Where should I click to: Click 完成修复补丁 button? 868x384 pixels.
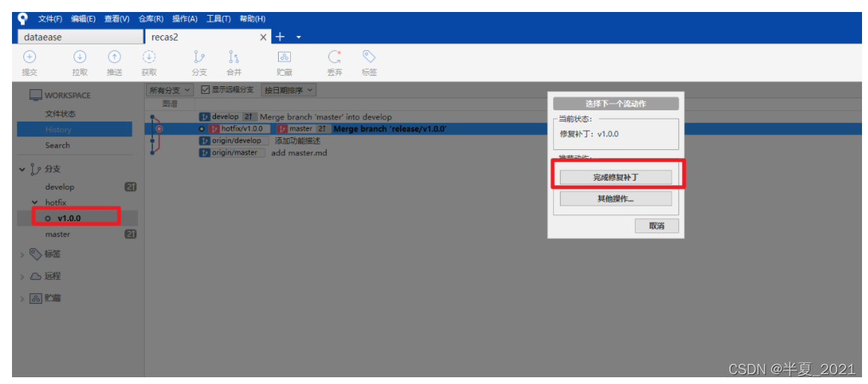click(615, 177)
